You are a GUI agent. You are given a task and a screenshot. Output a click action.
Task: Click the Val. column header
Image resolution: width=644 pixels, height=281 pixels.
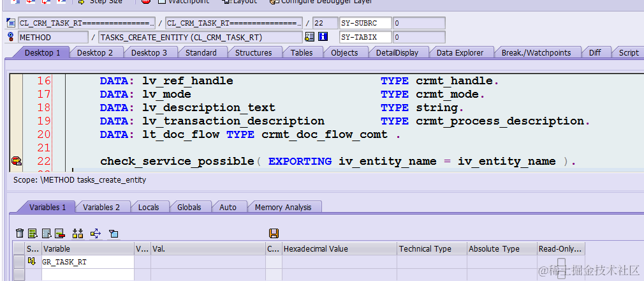(209, 249)
